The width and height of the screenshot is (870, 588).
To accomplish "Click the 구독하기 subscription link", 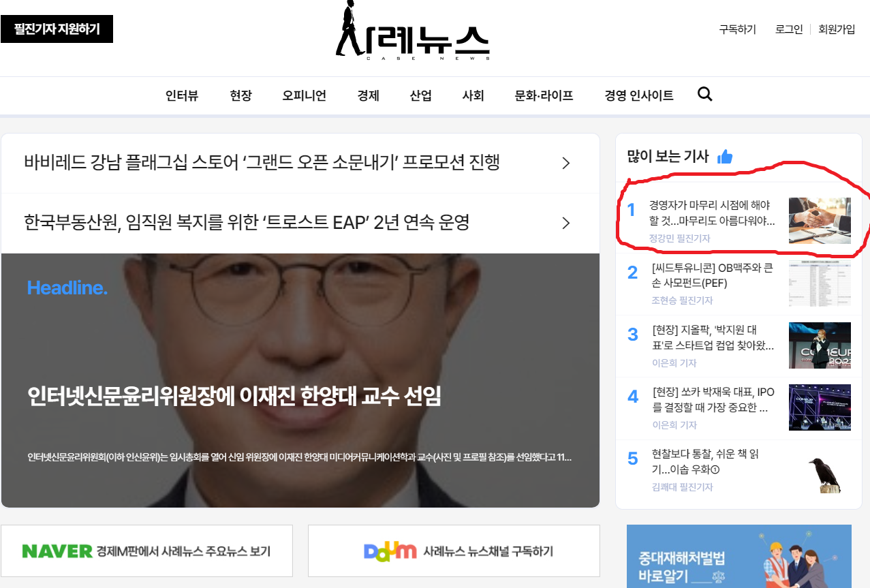I will 736,29.
